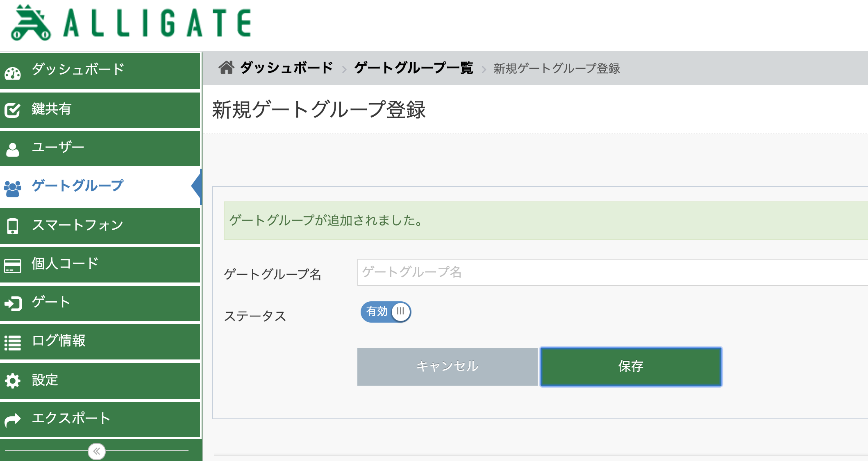The width and height of the screenshot is (868, 461).
Task: Click the 保存 button
Action: (631, 366)
